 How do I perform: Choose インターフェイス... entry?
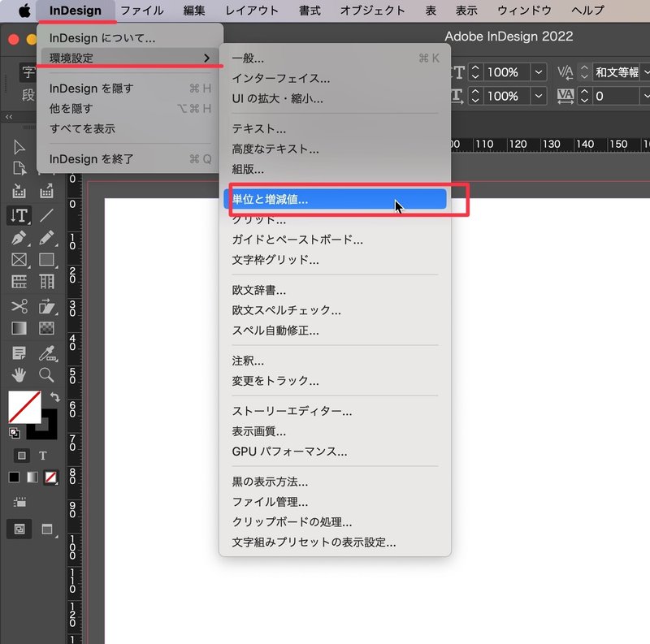(x=335, y=78)
